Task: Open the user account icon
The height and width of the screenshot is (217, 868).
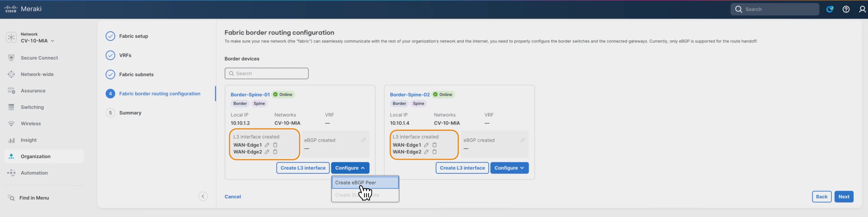Action: (x=863, y=9)
